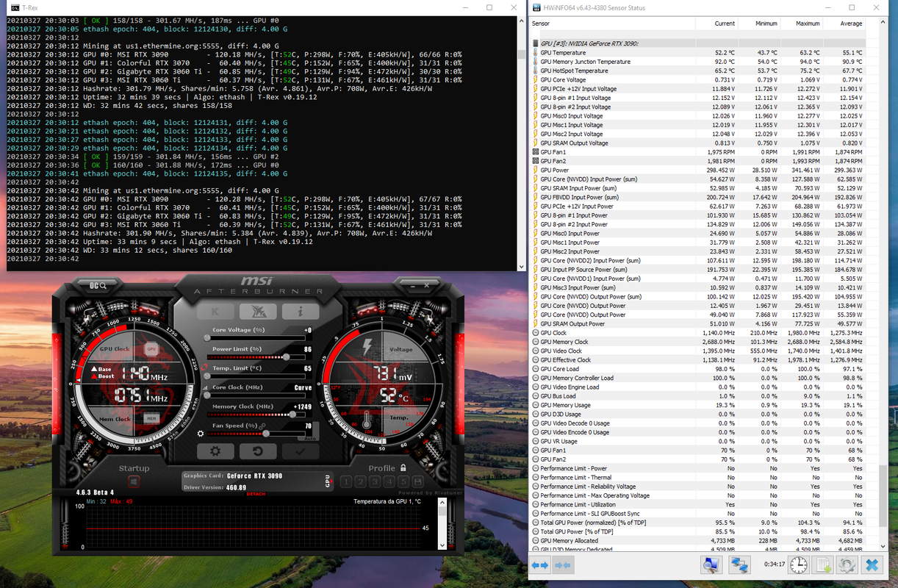
Task: Open user-defined fan control gear icon
Action: point(201,434)
